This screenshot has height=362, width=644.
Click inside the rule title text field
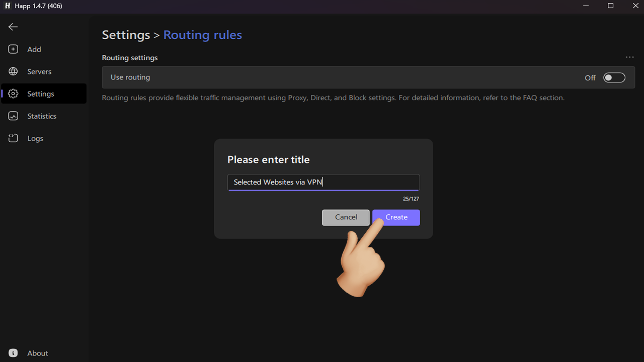324,182
